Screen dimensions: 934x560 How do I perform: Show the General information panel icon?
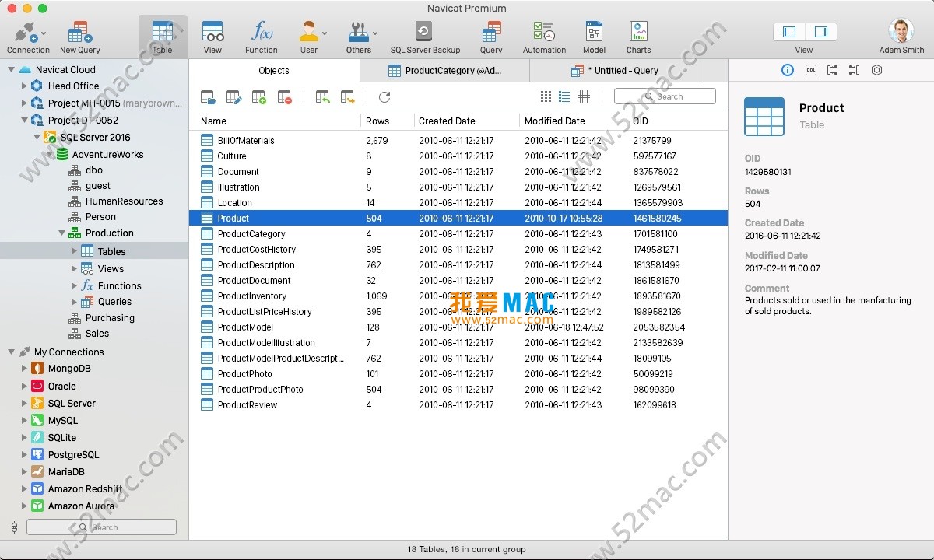788,70
